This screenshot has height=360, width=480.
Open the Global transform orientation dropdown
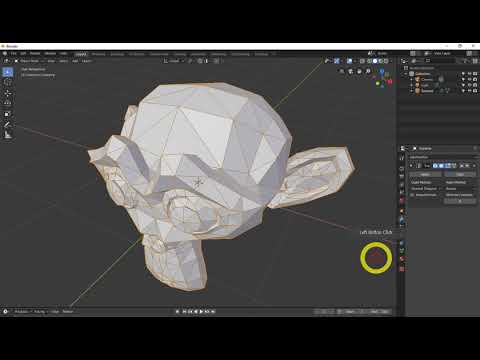[174, 61]
